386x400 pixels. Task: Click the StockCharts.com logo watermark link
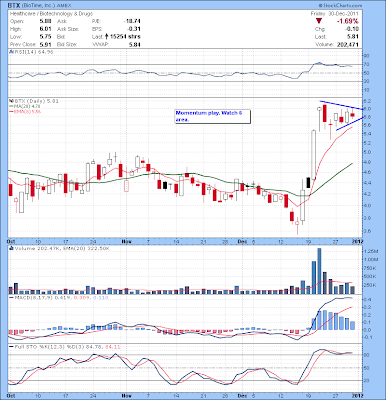click(340, 6)
